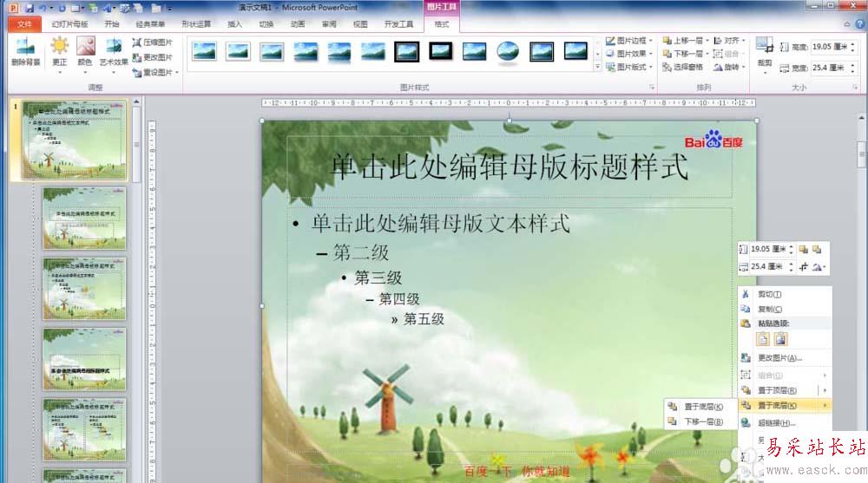The height and width of the screenshot is (483, 868).
Task: Click the Redo/Repeat icon in Quick Access toolbar
Action: pyautogui.click(x=62, y=9)
